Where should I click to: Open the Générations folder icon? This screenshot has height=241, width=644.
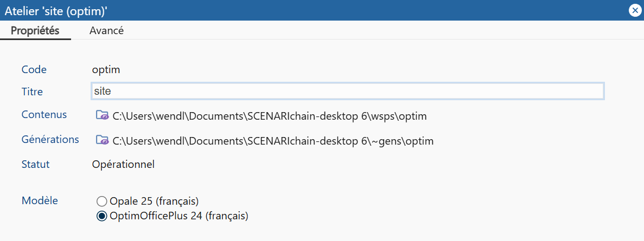click(x=102, y=140)
